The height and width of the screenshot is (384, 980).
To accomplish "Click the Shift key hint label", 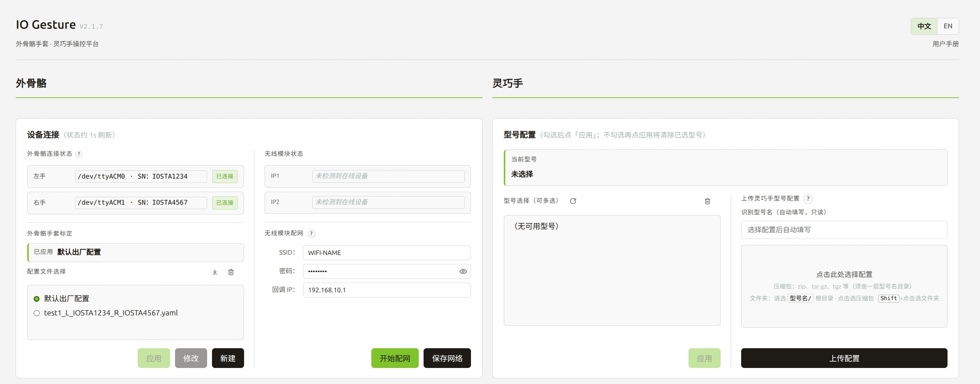I will [x=888, y=299].
